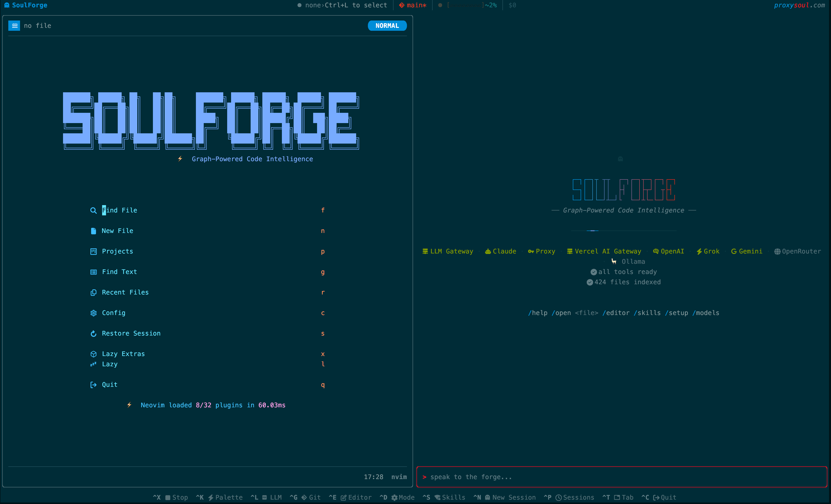
Task: Click the New File document icon
Action: point(93,231)
